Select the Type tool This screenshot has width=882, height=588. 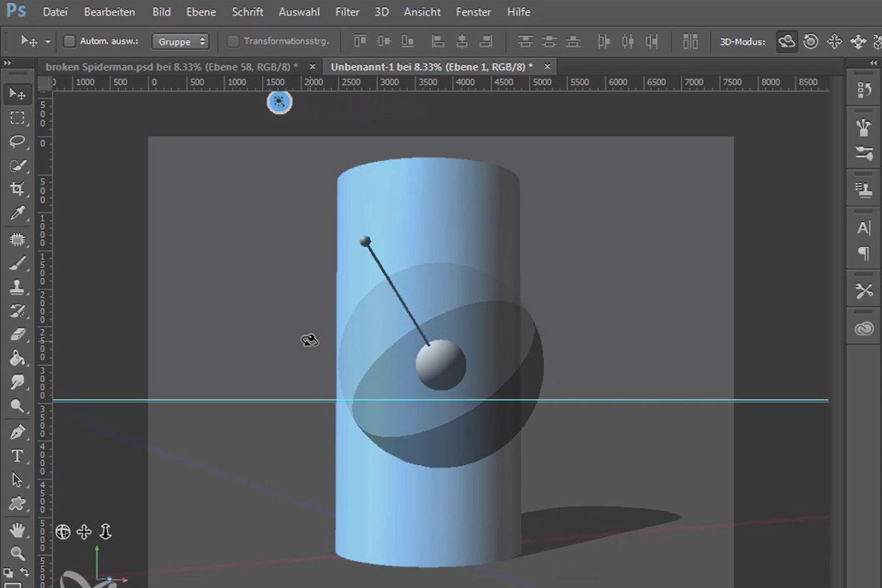tap(18, 456)
